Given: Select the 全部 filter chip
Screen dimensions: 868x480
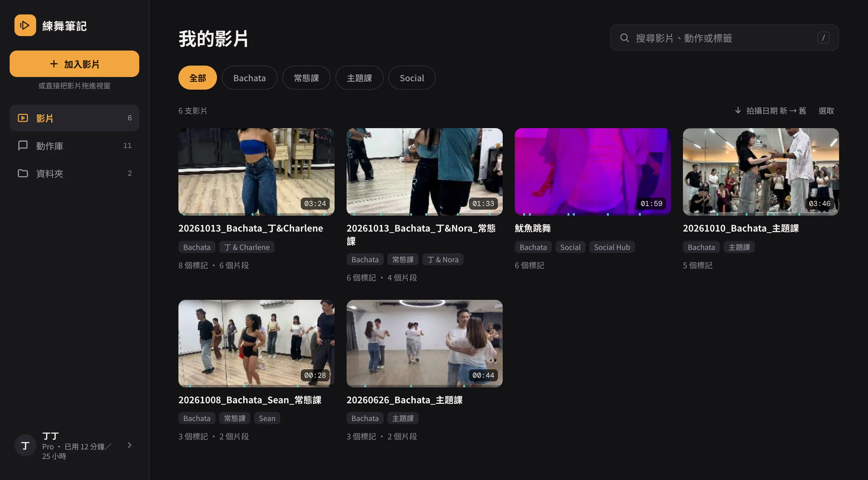Looking at the screenshot, I should pyautogui.click(x=197, y=78).
